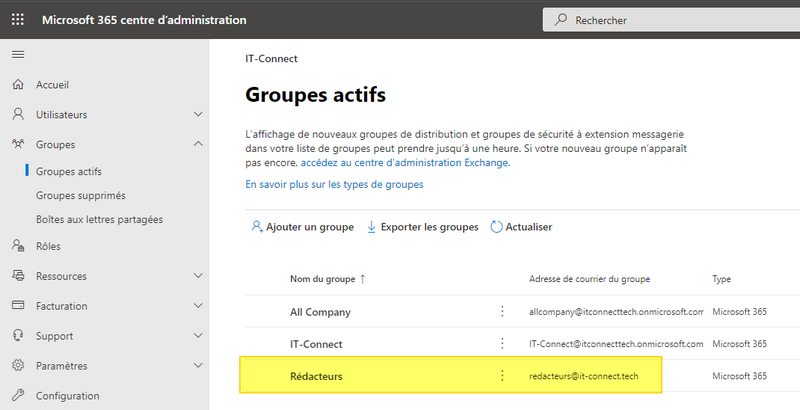Click the Accueil home icon
Screen dimensions: 800x410
click(18, 85)
